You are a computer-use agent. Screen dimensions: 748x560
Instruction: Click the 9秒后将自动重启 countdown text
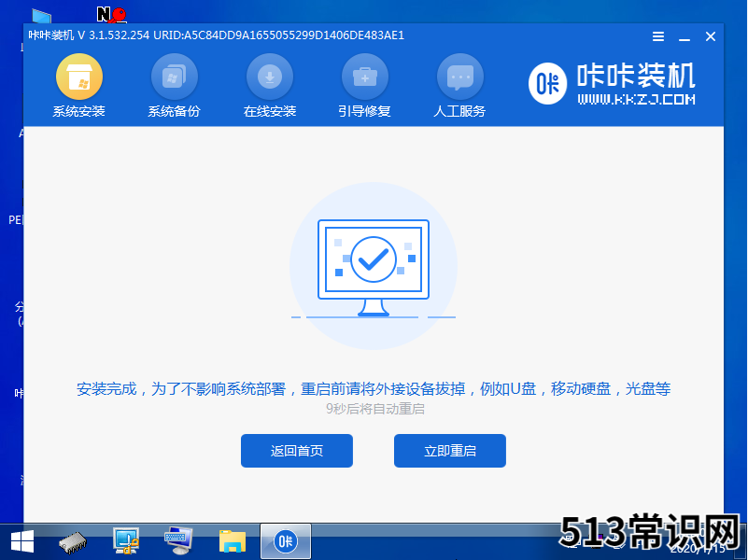coord(375,409)
